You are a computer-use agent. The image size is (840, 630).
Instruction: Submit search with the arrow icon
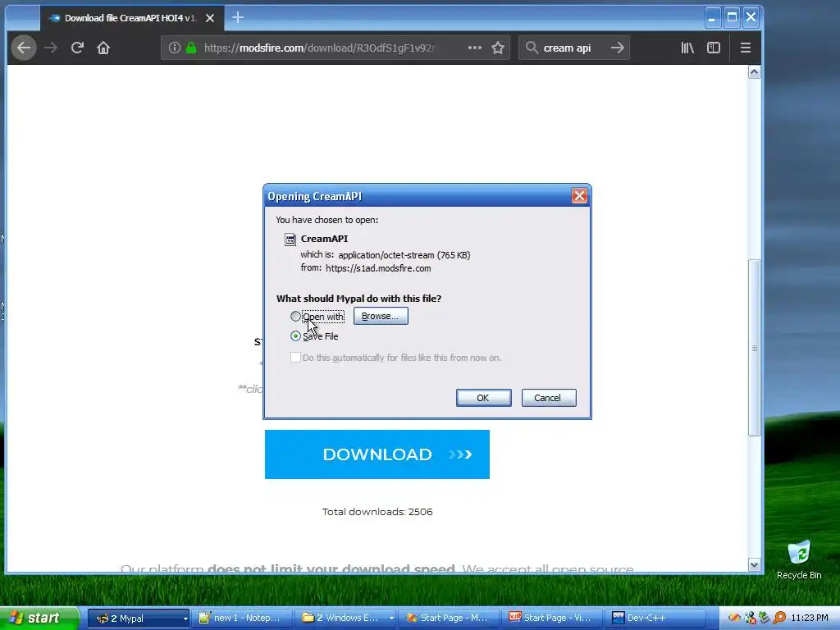[x=617, y=48]
